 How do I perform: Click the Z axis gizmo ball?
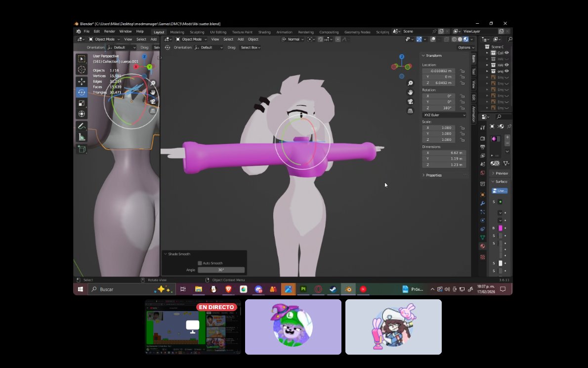coord(402,57)
